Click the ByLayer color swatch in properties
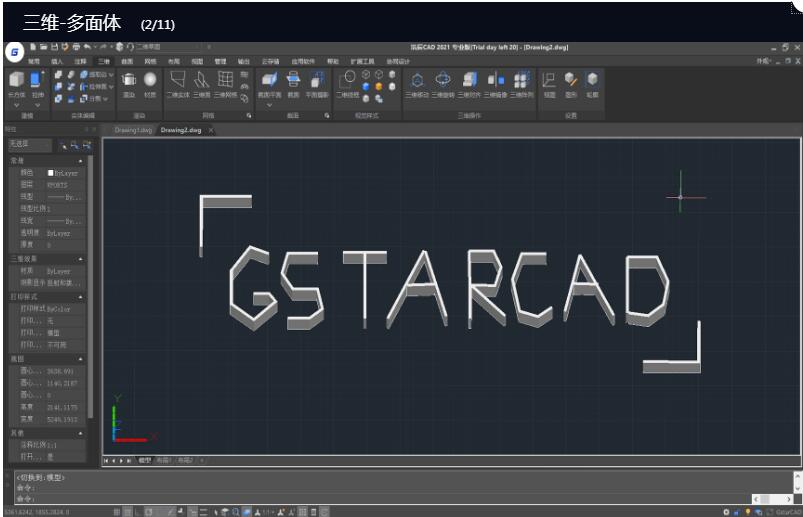This screenshot has height=517, width=803. point(51,173)
